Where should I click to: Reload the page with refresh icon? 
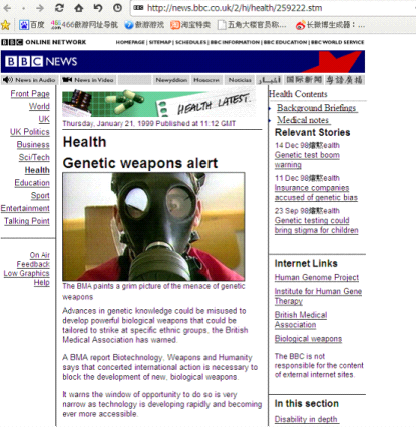coord(59,8)
